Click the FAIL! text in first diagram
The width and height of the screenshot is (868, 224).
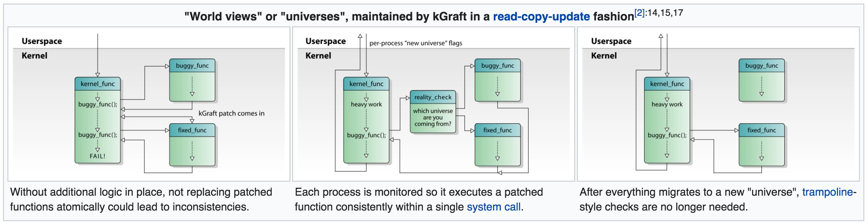pyautogui.click(x=97, y=156)
